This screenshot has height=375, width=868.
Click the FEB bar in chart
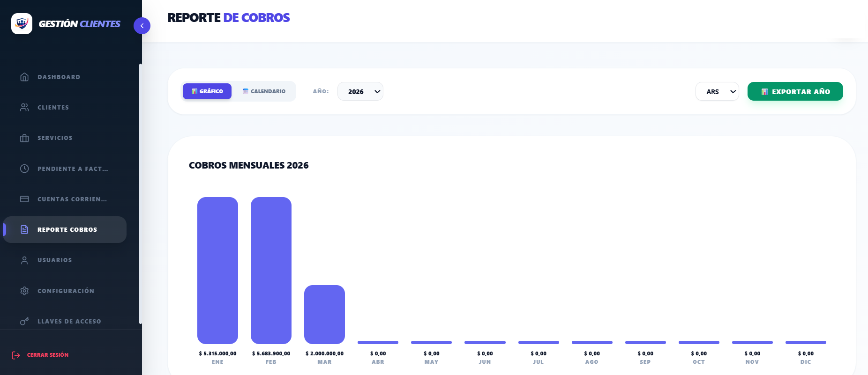pyautogui.click(x=271, y=271)
